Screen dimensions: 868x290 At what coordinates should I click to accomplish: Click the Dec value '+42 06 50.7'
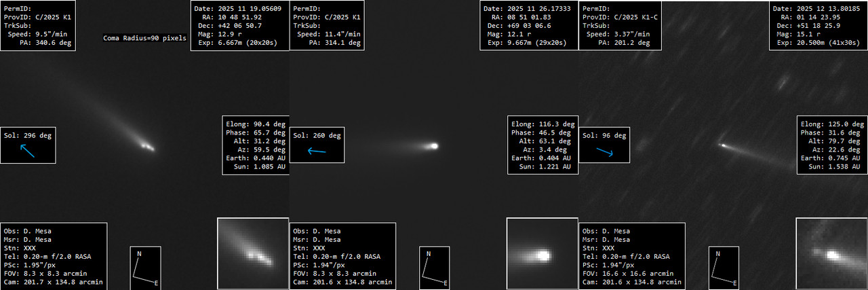[241, 26]
